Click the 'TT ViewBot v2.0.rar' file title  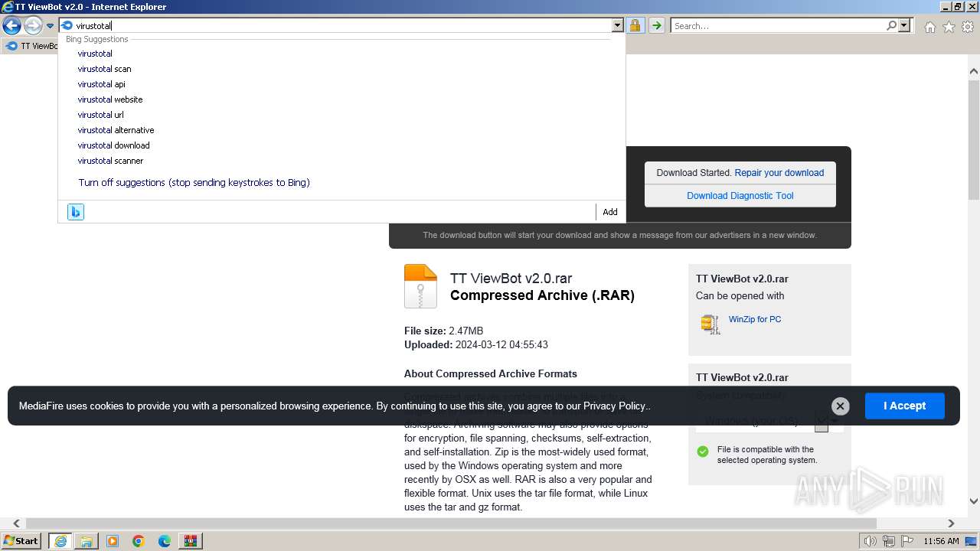[x=511, y=279]
